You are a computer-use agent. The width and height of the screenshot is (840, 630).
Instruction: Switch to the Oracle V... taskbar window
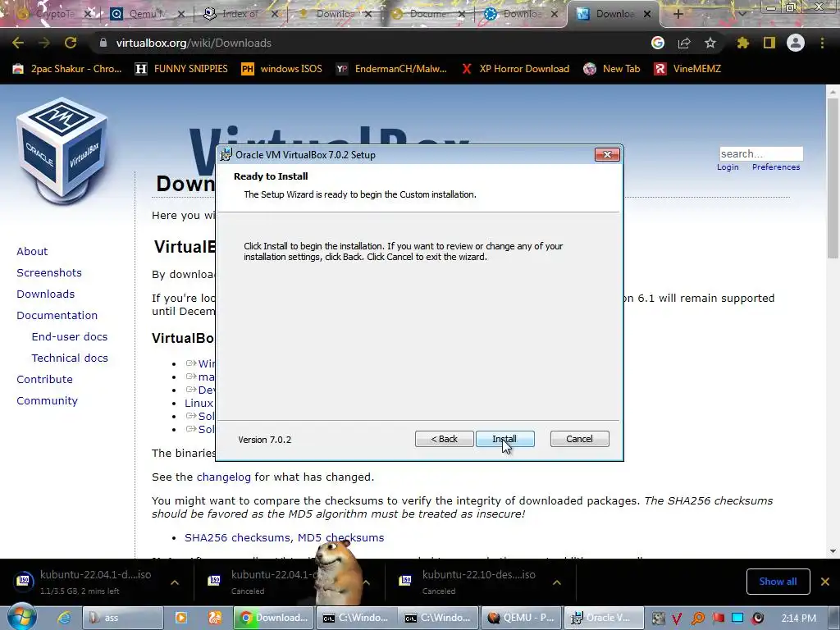[x=603, y=618]
